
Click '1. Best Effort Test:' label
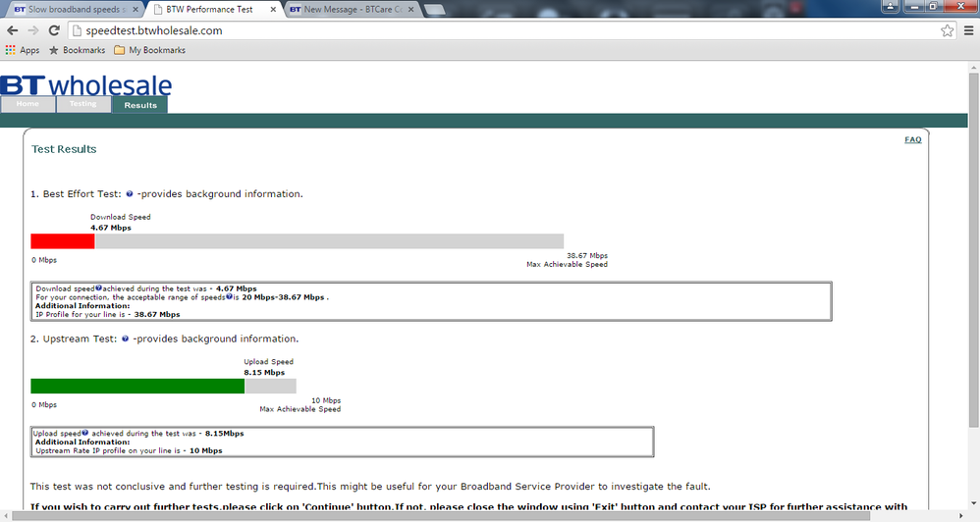pos(76,194)
